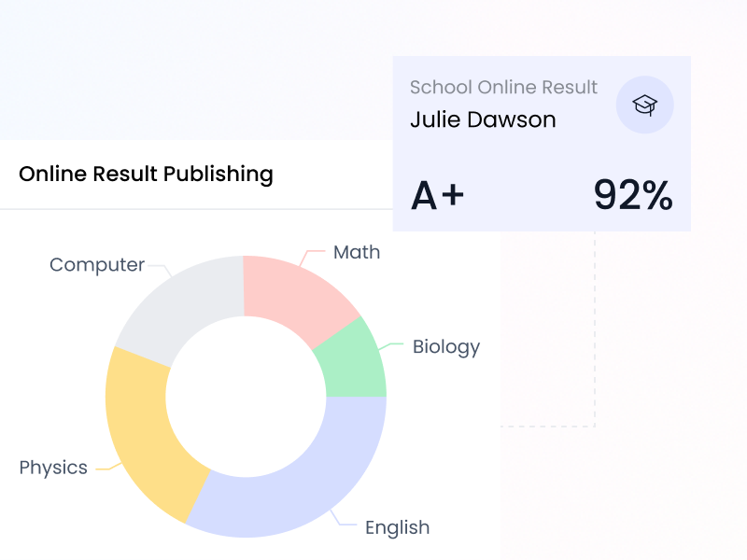Click the English label text
This screenshot has height=560, width=747.
point(397,527)
